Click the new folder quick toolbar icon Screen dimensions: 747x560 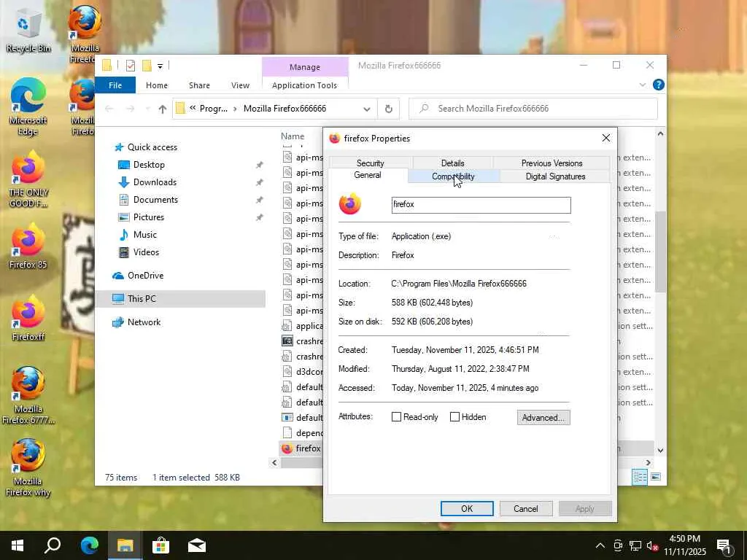point(147,66)
